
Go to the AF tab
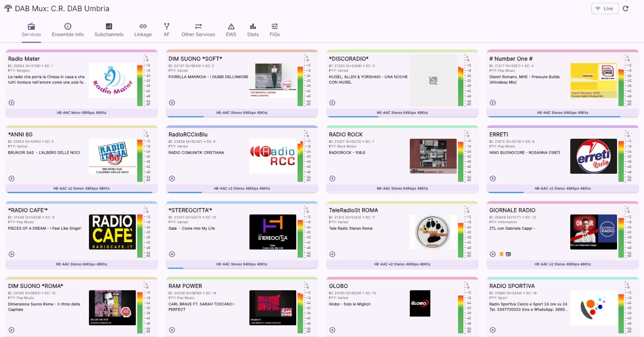tap(167, 30)
